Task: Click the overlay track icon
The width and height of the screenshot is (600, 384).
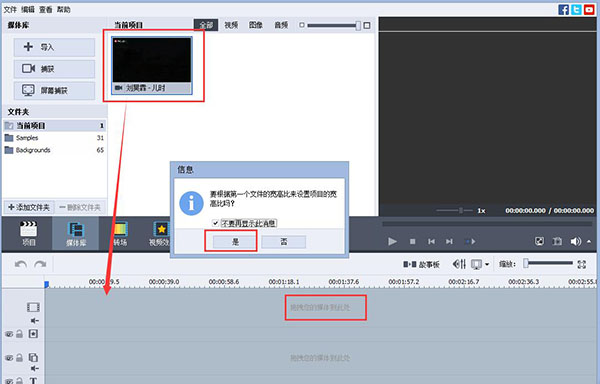Action: tap(33, 358)
